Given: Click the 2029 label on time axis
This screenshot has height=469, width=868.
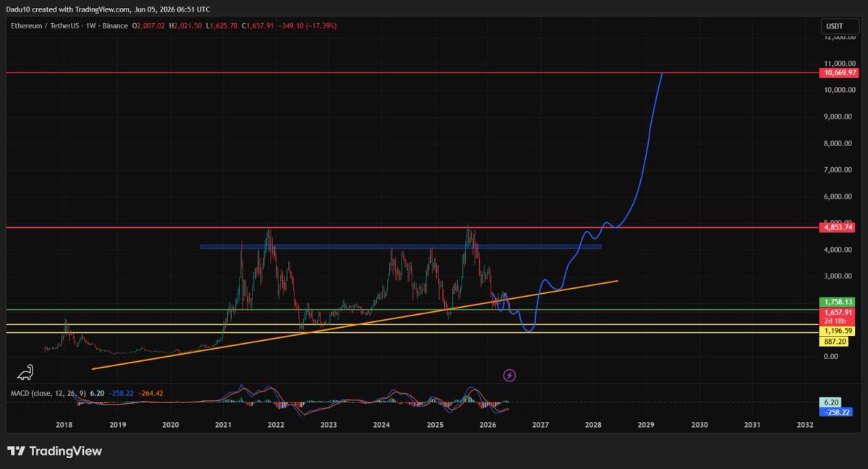Looking at the screenshot, I should tap(647, 426).
